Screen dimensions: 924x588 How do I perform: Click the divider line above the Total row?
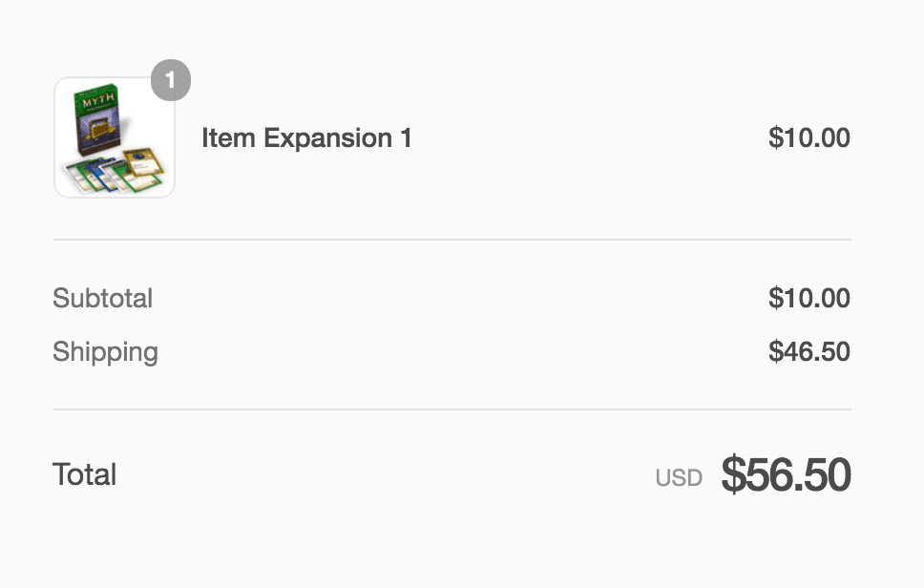pyautogui.click(x=452, y=409)
